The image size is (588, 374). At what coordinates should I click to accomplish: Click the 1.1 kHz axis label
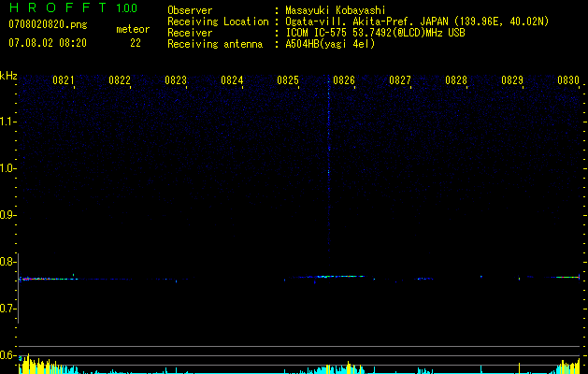7,122
